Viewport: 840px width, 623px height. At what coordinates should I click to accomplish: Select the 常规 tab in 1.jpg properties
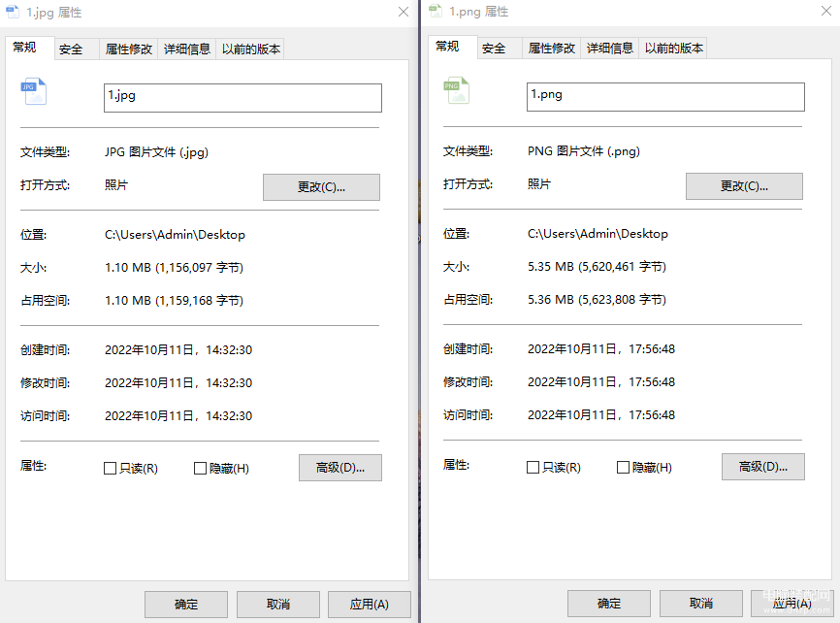point(29,48)
